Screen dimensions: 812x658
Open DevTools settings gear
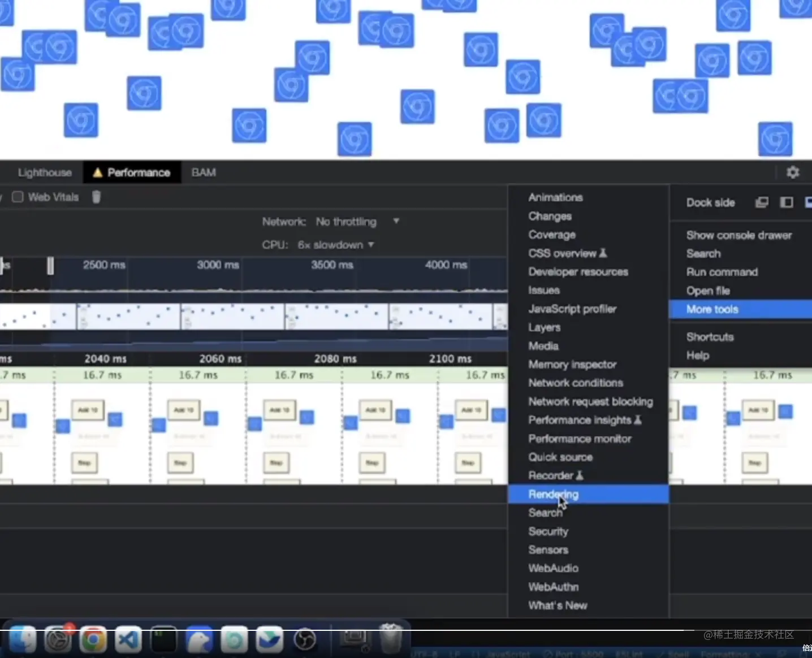tap(793, 172)
